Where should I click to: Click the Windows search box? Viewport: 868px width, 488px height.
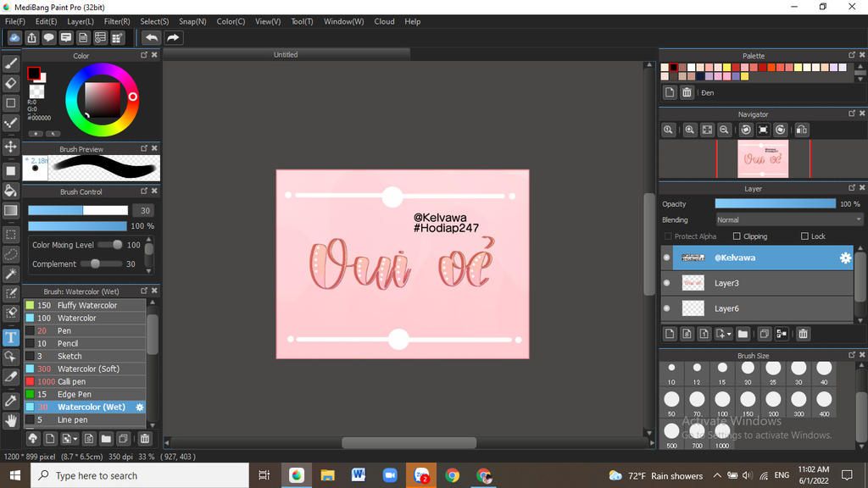click(x=140, y=475)
